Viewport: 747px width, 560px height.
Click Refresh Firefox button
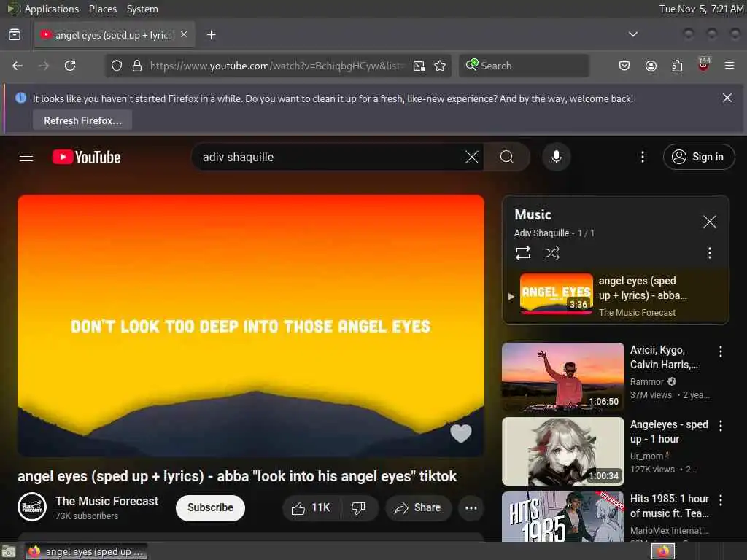tap(82, 120)
